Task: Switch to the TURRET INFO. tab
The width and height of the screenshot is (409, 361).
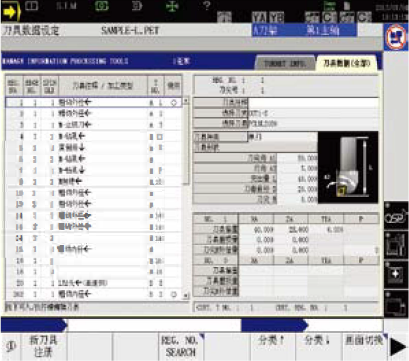Action: click(285, 63)
